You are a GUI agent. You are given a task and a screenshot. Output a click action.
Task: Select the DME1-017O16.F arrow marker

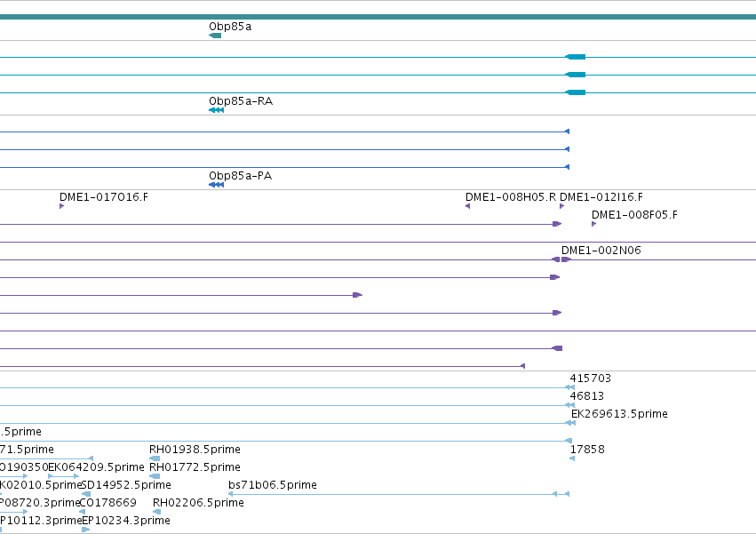click(61, 206)
